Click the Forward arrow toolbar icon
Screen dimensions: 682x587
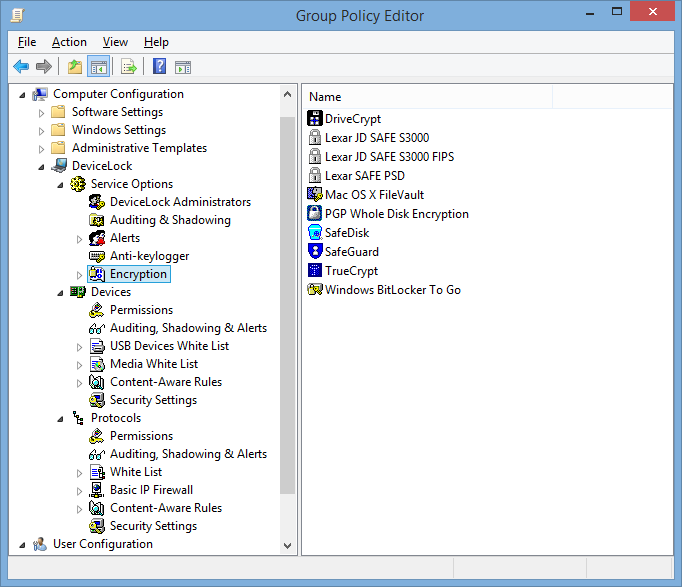coord(43,67)
